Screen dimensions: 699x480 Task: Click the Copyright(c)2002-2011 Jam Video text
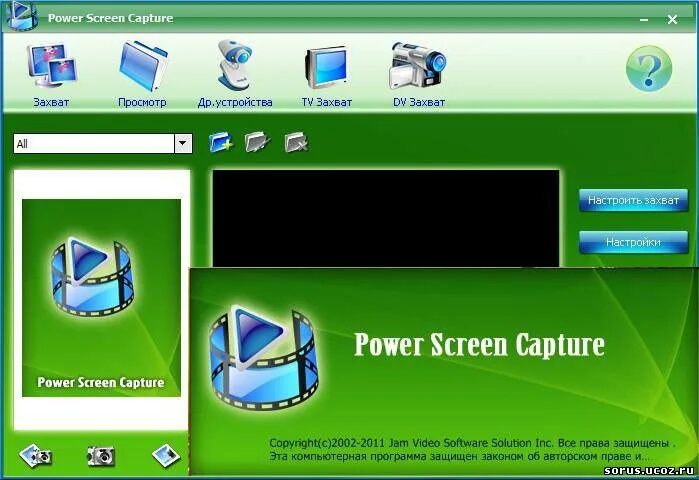411,443
